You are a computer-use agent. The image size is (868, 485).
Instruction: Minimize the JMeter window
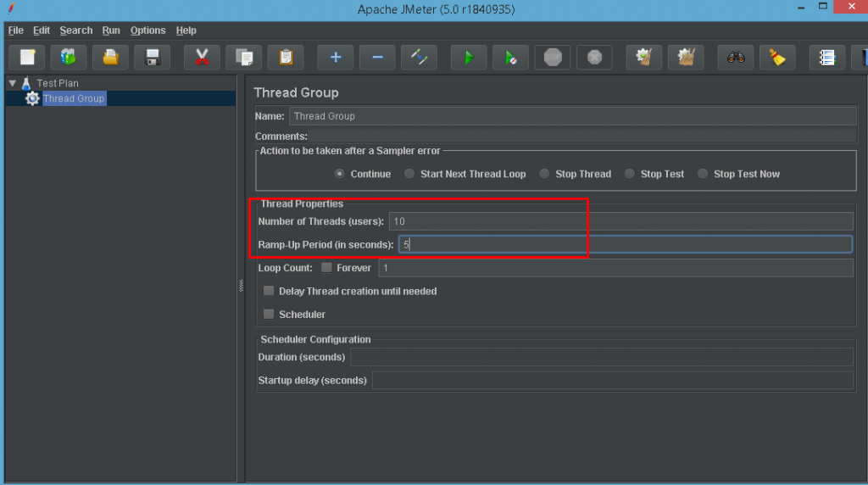(801, 7)
